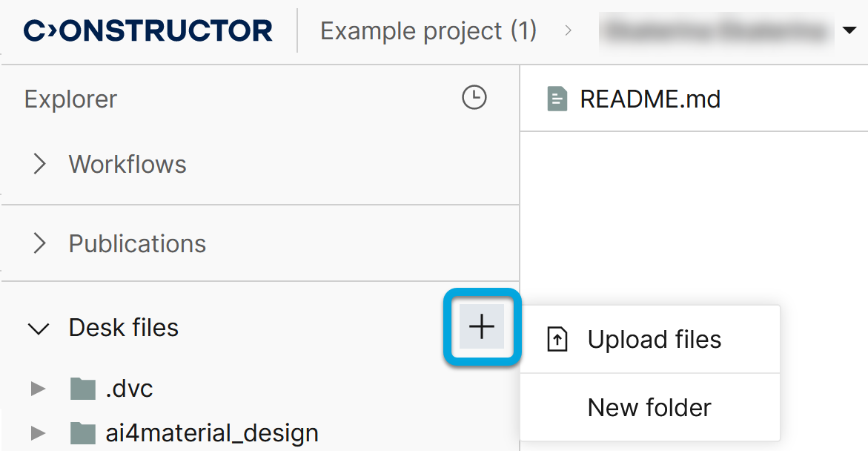Open the user account dropdown arrow
Screen dimensions: 868x451
click(x=849, y=31)
